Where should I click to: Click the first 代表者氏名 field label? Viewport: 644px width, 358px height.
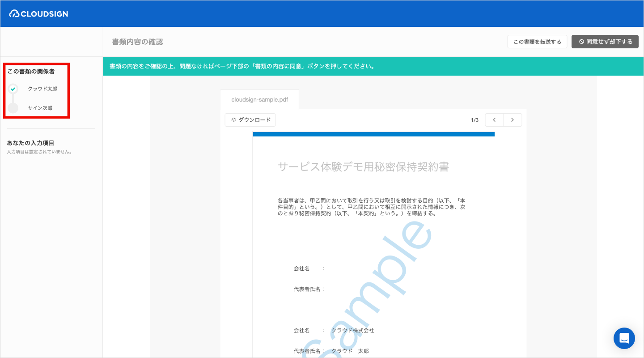pyautogui.click(x=307, y=289)
